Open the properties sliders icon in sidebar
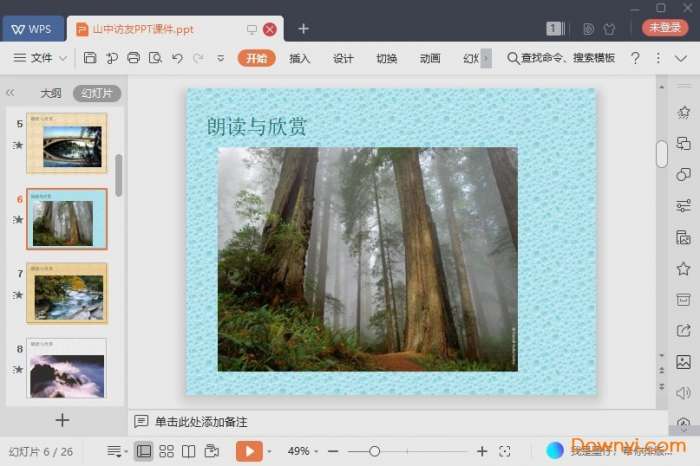The width and height of the screenshot is (700, 466). coord(683,206)
